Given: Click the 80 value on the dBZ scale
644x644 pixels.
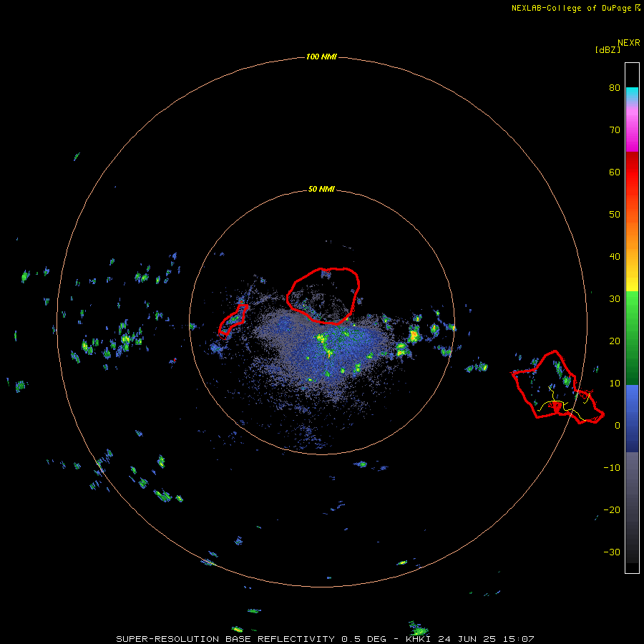Looking at the screenshot, I should 615,87.
